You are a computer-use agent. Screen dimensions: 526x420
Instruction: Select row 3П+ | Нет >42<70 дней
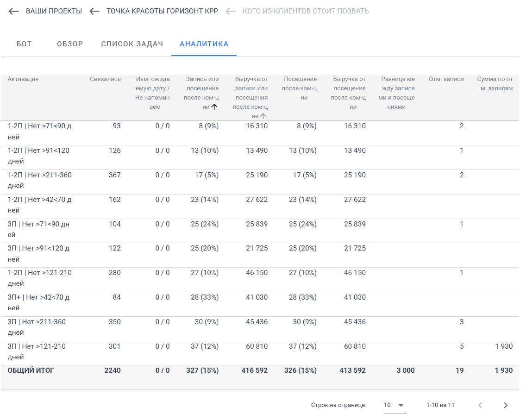pos(260,304)
